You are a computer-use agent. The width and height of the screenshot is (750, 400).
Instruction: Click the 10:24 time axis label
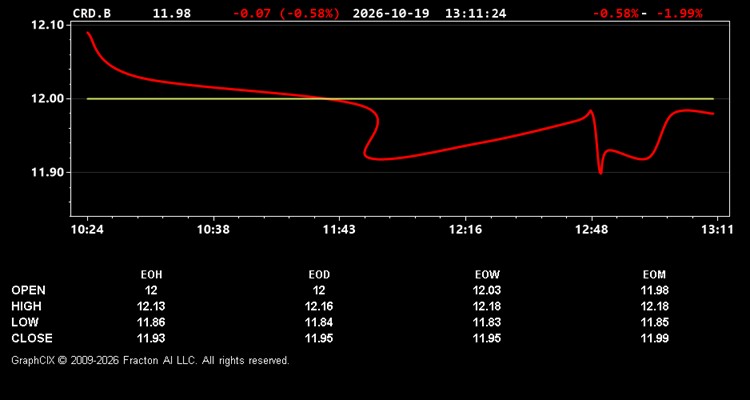click(x=87, y=230)
